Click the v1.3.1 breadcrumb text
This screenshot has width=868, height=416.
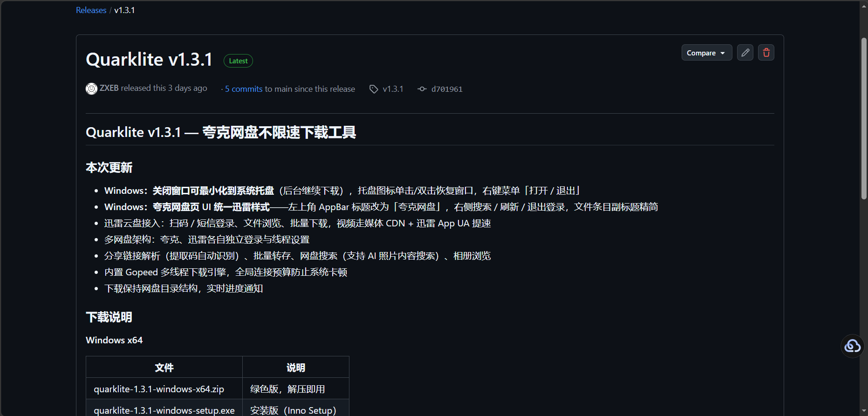coord(124,10)
